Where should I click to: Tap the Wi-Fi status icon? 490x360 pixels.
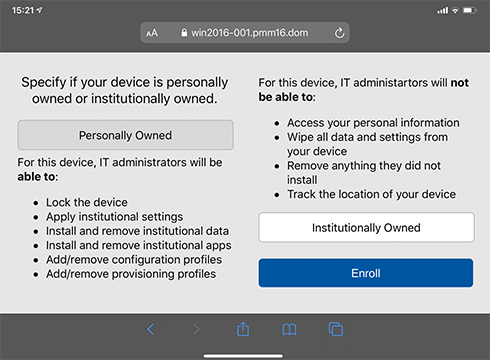pos(455,11)
